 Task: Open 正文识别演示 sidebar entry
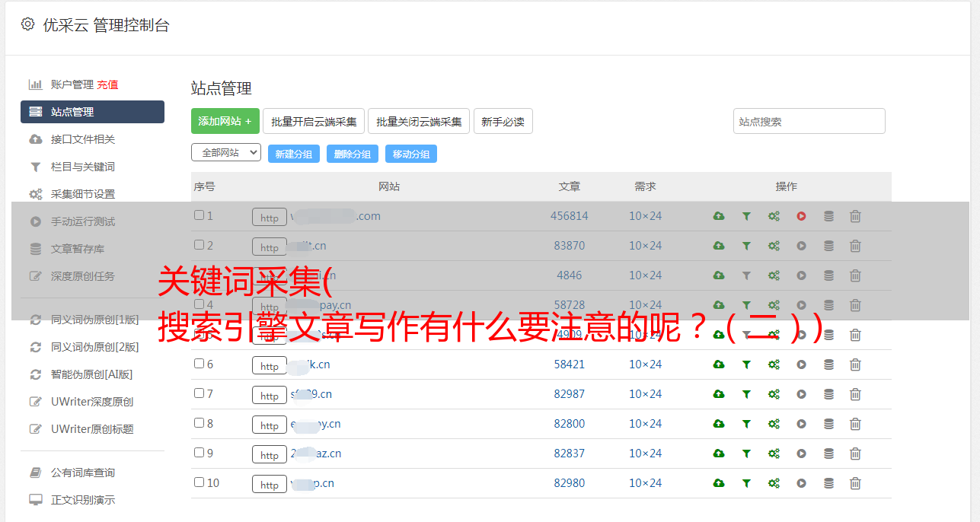click(x=82, y=500)
